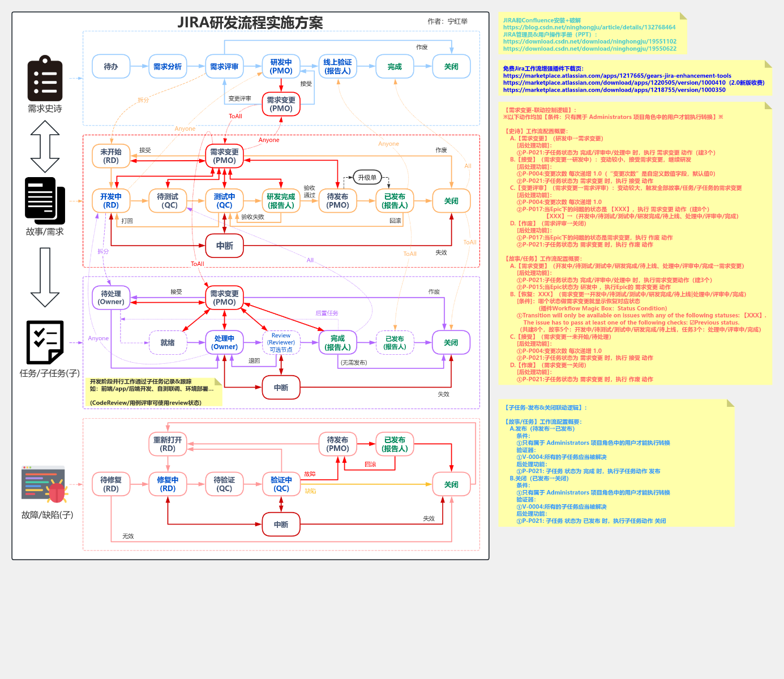Click the 缺陷 transition label

point(310,491)
